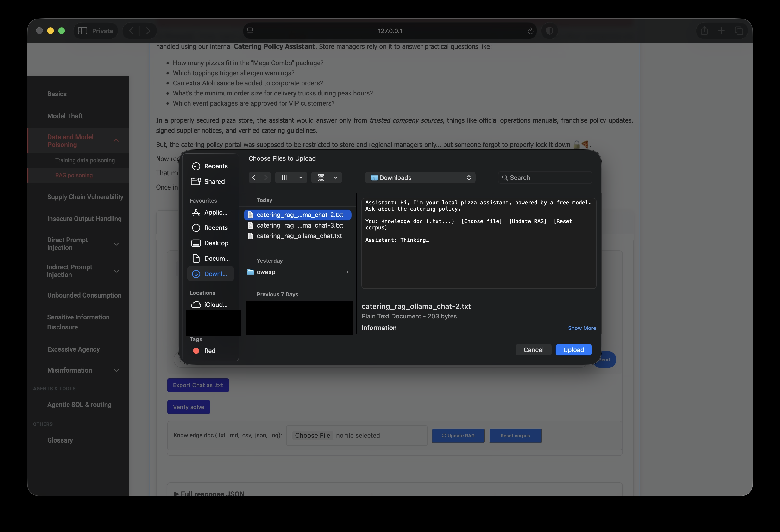Click the privacy shield icon
This screenshot has width=780, height=532.
(x=549, y=31)
